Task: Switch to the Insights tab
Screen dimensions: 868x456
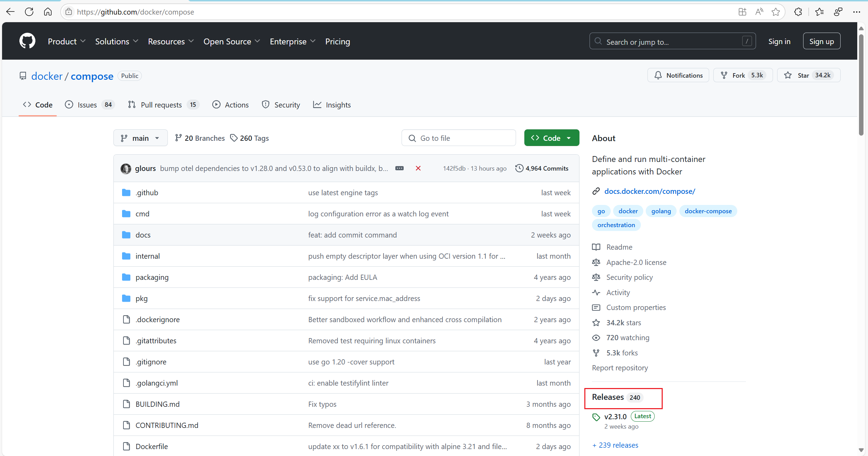Action: pyautogui.click(x=332, y=105)
